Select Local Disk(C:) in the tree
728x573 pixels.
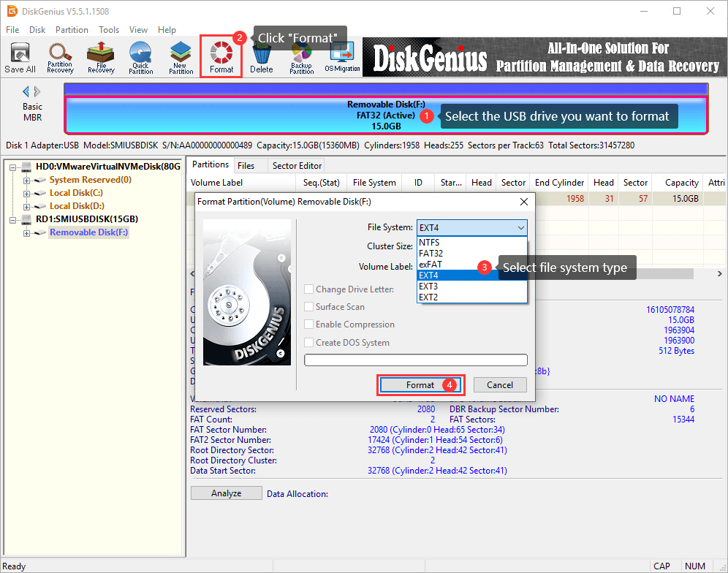[x=76, y=193]
